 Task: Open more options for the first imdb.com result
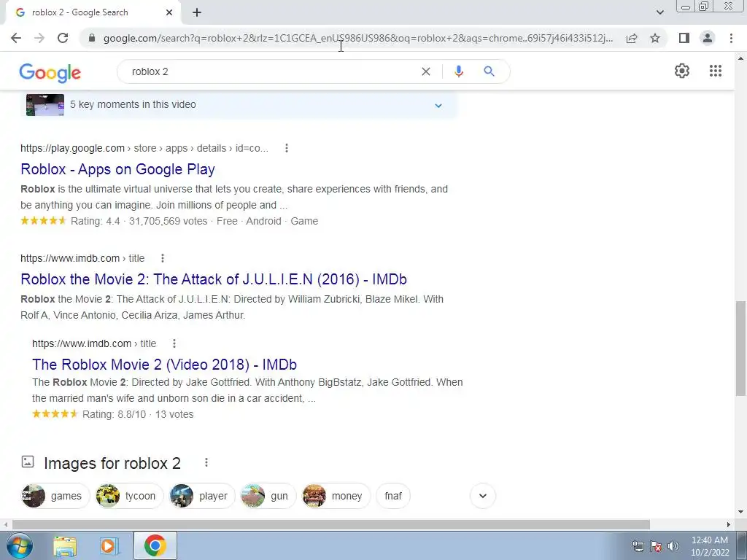(163, 258)
